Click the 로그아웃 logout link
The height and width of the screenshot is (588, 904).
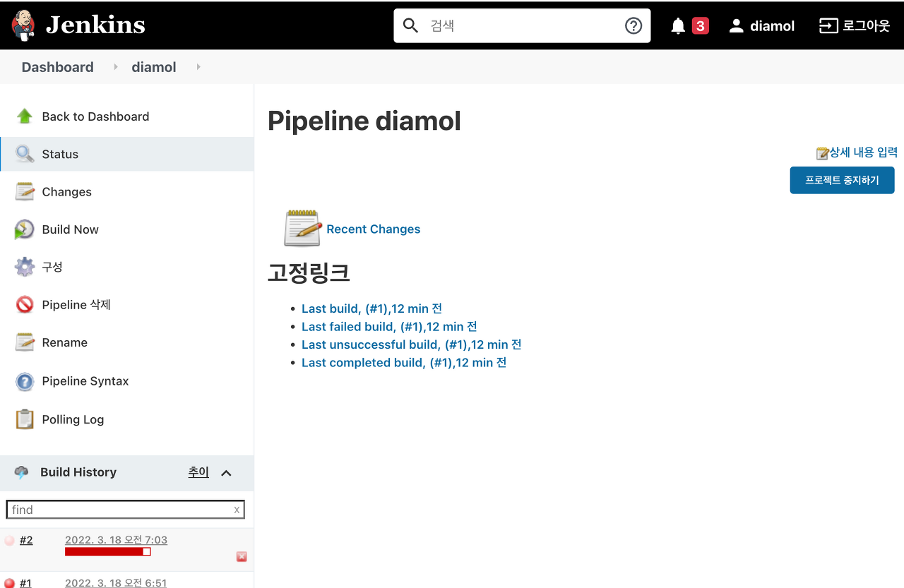coord(866,26)
